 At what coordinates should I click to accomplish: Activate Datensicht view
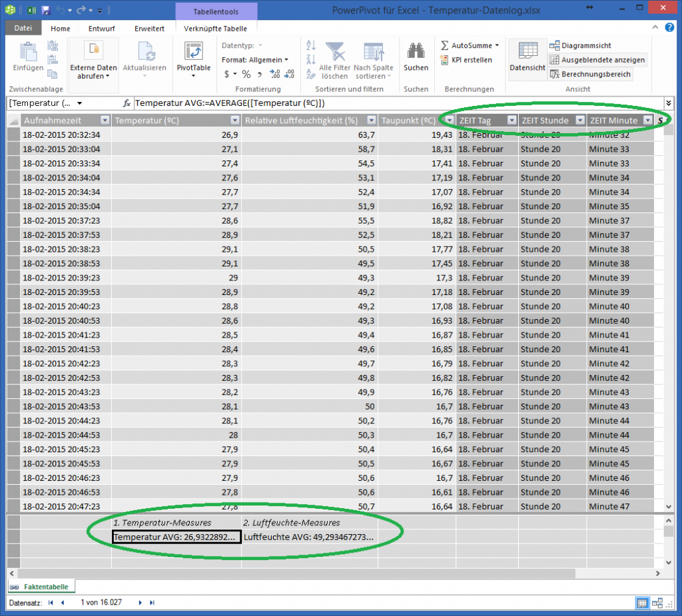click(x=527, y=59)
